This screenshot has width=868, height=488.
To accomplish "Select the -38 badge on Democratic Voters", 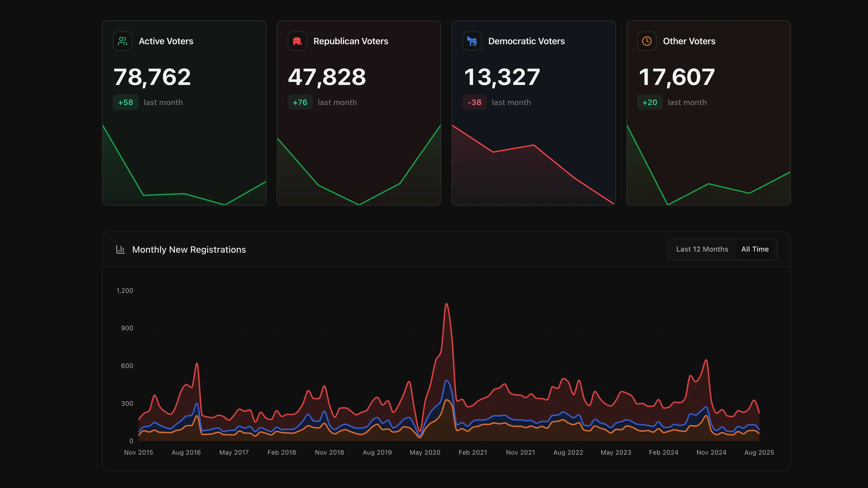I will (x=474, y=102).
